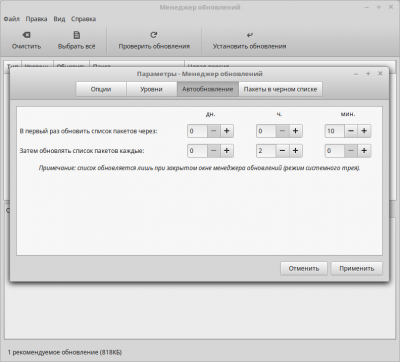Viewport: 400px width, 362px height.
Task: Click the Установить обновления toolbar icon
Action: click(x=250, y=35)
